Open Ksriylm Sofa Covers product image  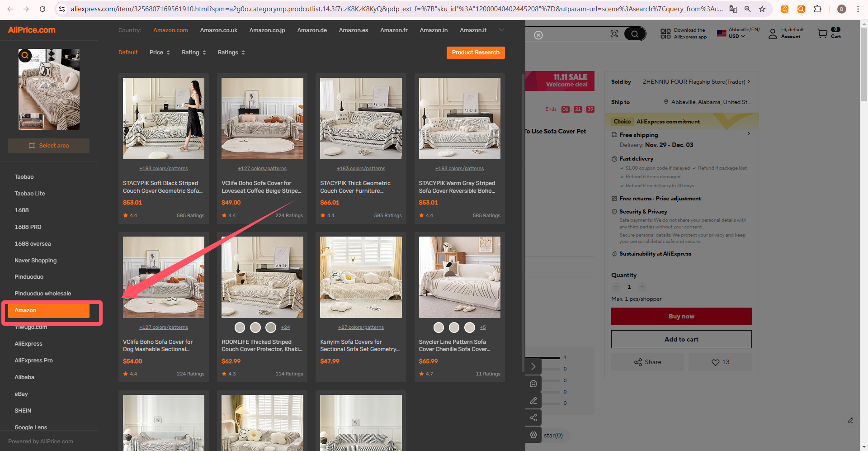[x=361, y=277]
